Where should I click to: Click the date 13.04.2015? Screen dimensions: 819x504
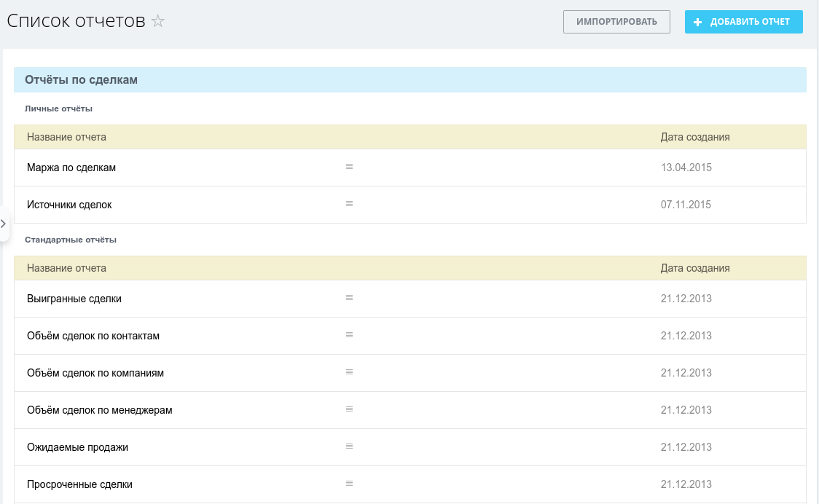coord(686,168)
